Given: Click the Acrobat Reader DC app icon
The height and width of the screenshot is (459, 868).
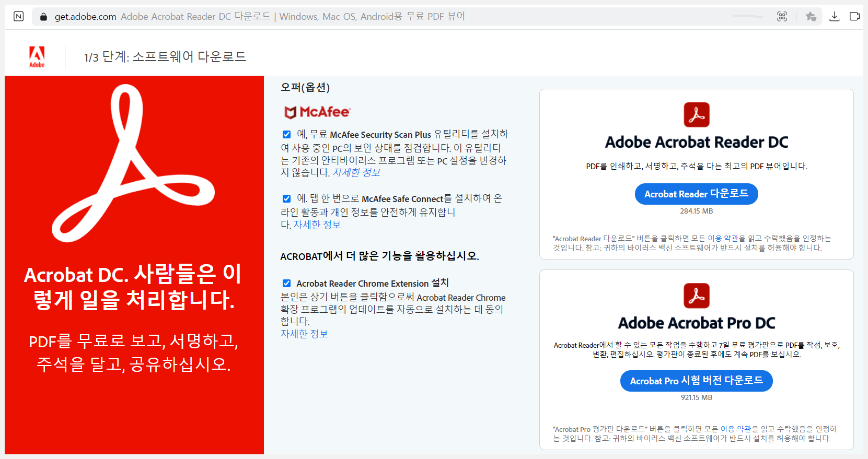Looking at the screenshot, I should 697,115.
